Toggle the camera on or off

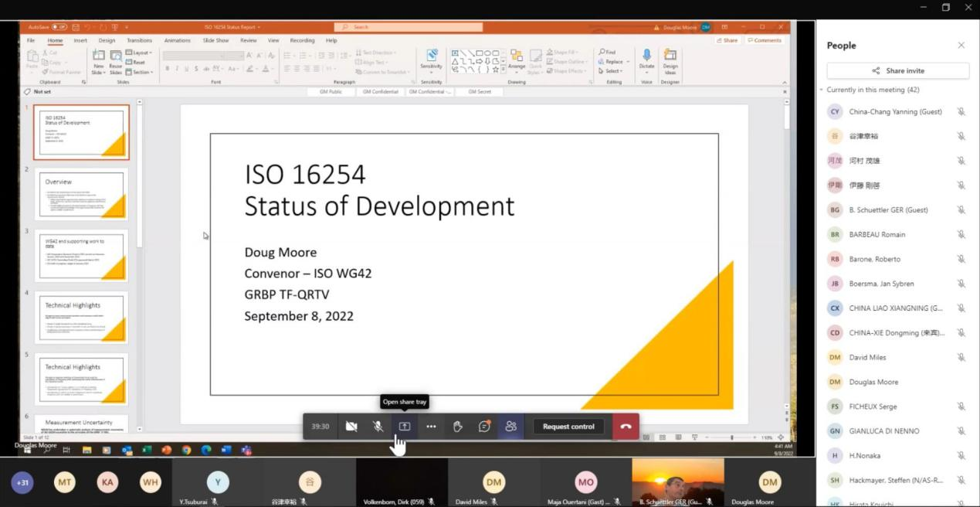[x=351, y=427]
